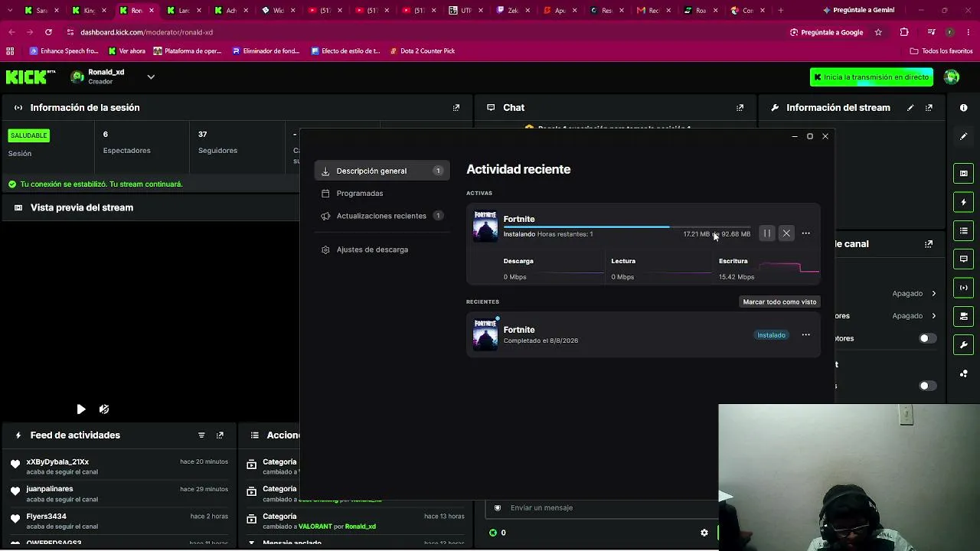
Task: Bookmark this page with the star icon
Action: (878, 32)
